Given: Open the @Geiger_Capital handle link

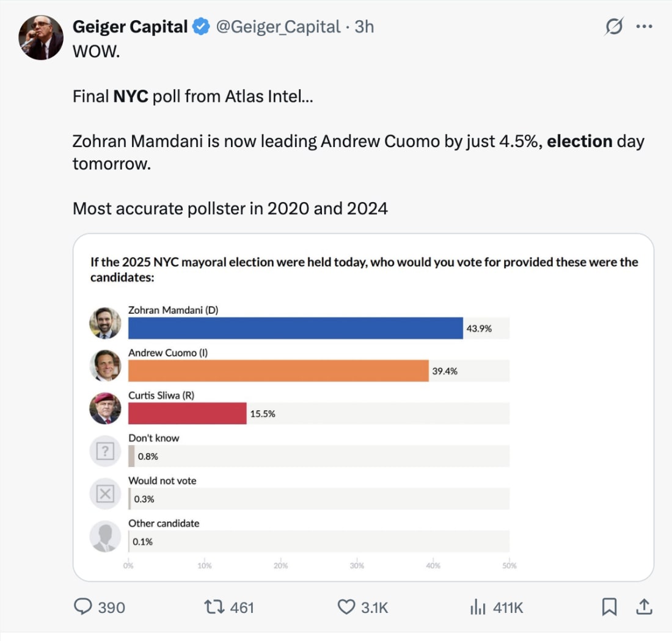Looking at the screenshot, I should coord(277,27).
